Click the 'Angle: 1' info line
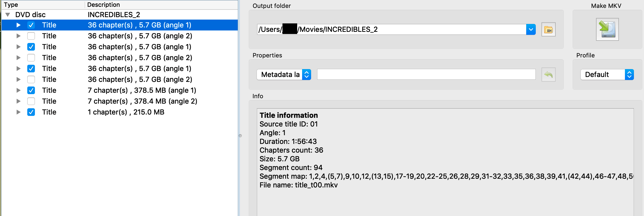The image size is (644, 216). tap(273, 133)
